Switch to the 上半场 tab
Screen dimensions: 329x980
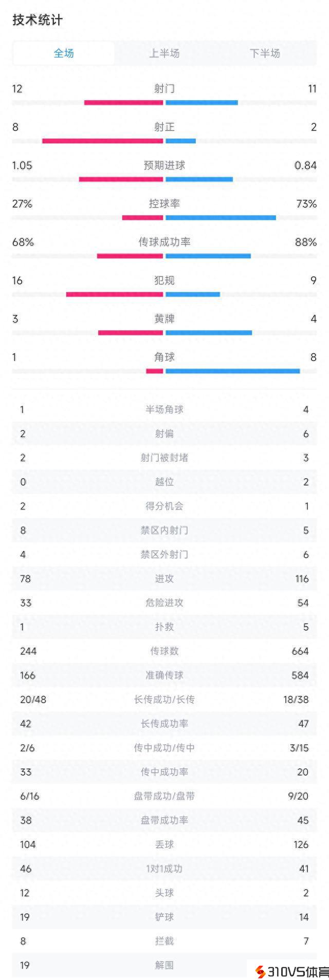(x=164, y=53)
